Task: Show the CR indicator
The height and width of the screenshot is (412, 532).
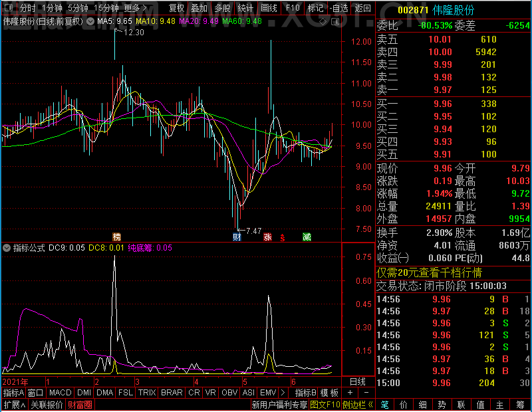Action: tap(194, 393)
